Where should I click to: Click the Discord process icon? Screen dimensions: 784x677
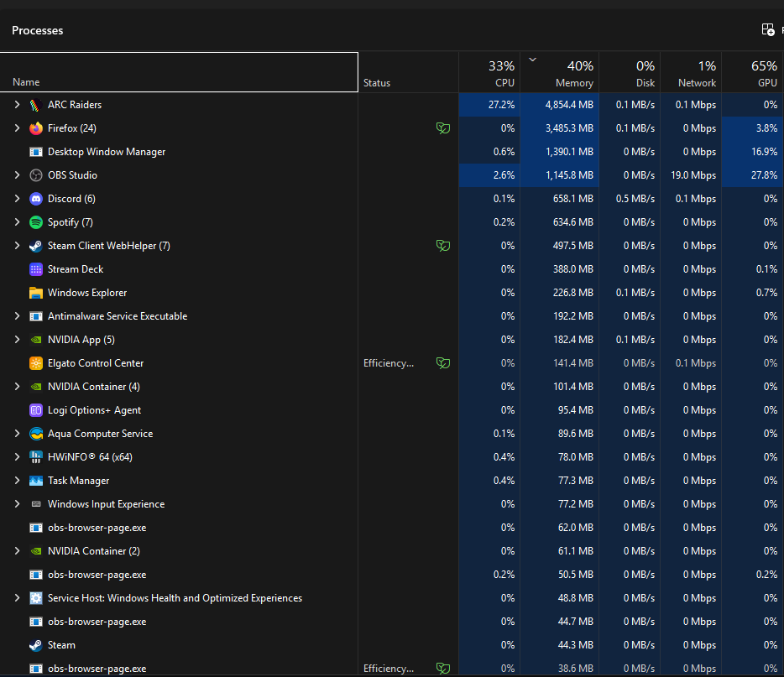pyautogui.click(x=35, y=199)
